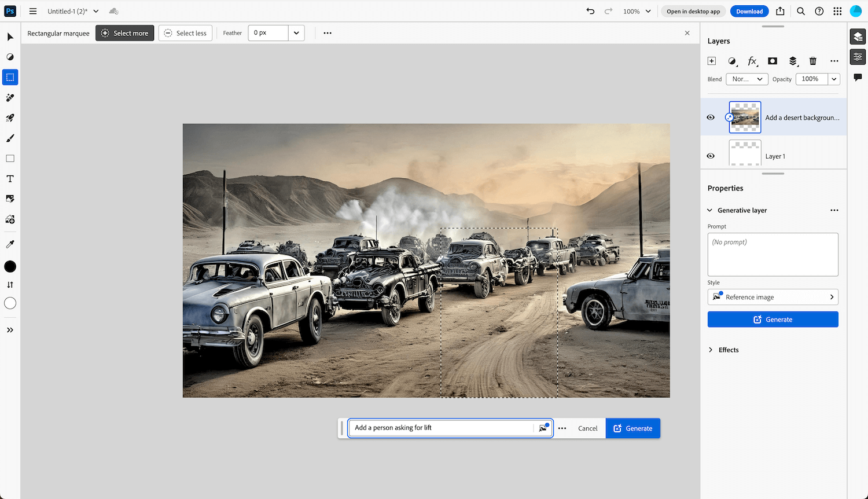
Task: Redo the last undone action
Action: pos(608,11)
